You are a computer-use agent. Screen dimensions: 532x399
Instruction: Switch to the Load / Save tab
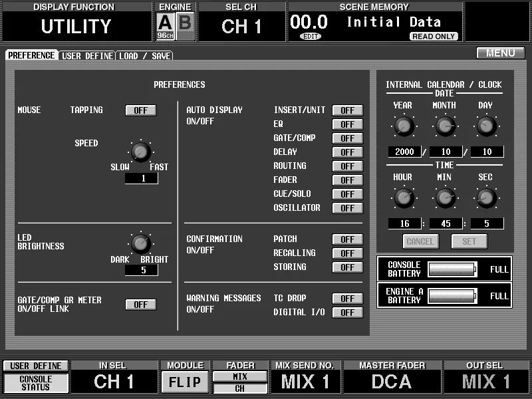[x=145, y=56]
